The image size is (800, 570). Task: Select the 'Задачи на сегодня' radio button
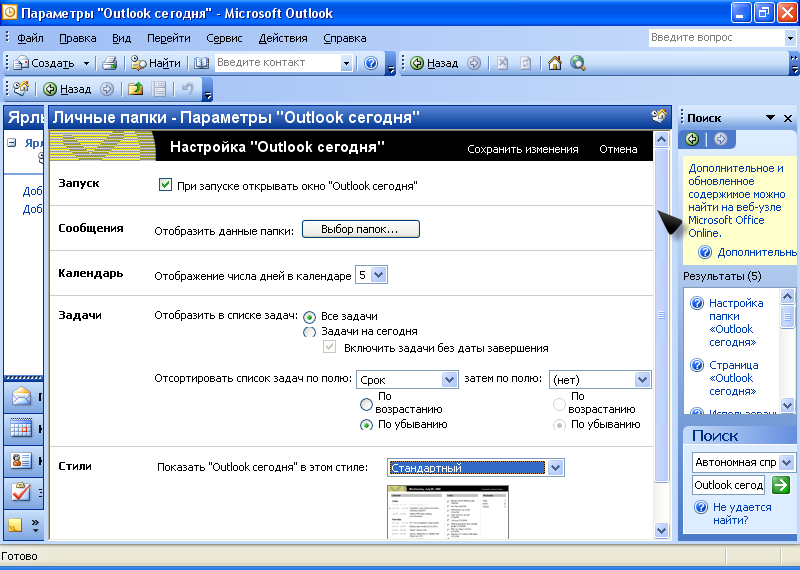[x=309, y=332]
